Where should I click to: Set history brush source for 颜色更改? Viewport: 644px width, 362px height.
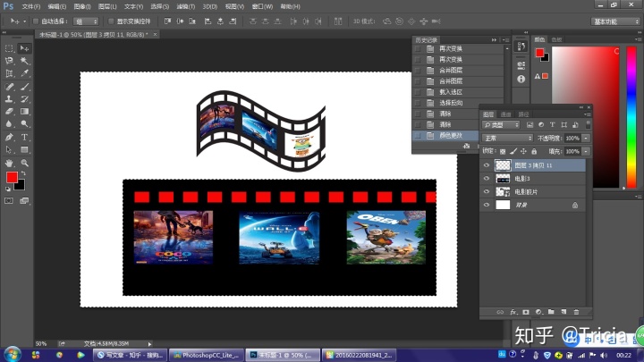coord(418,136)
